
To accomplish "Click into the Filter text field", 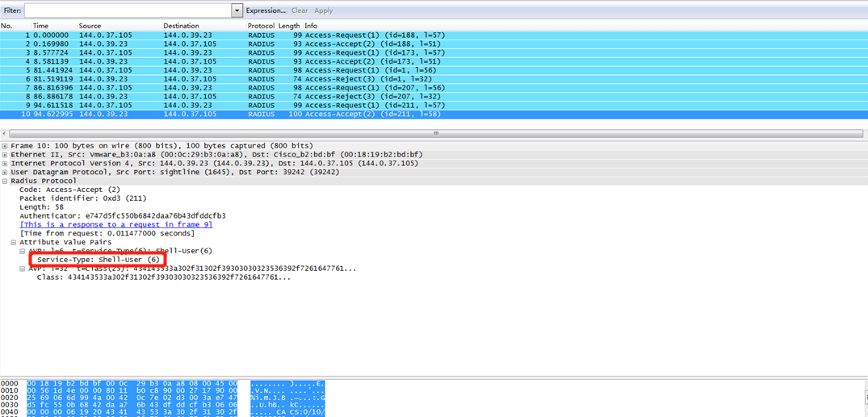I will click(x=128, y=10).
